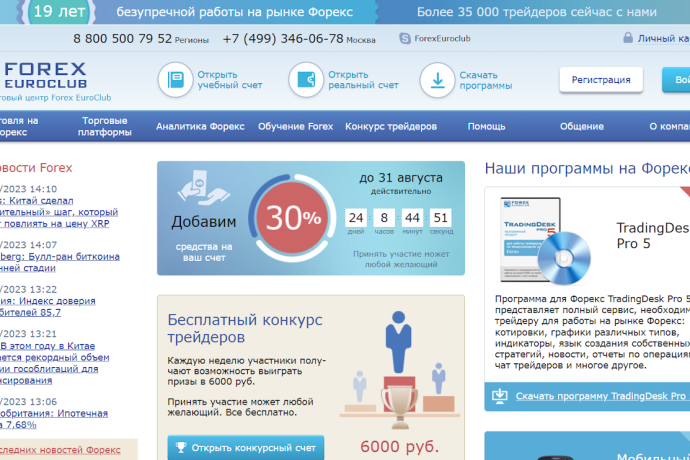Image resolution: width=690 pixels, height=460 pixels.
Task: Click the Бесплатный конкурс трейдеров heading
Action: [x=245, y=328]
